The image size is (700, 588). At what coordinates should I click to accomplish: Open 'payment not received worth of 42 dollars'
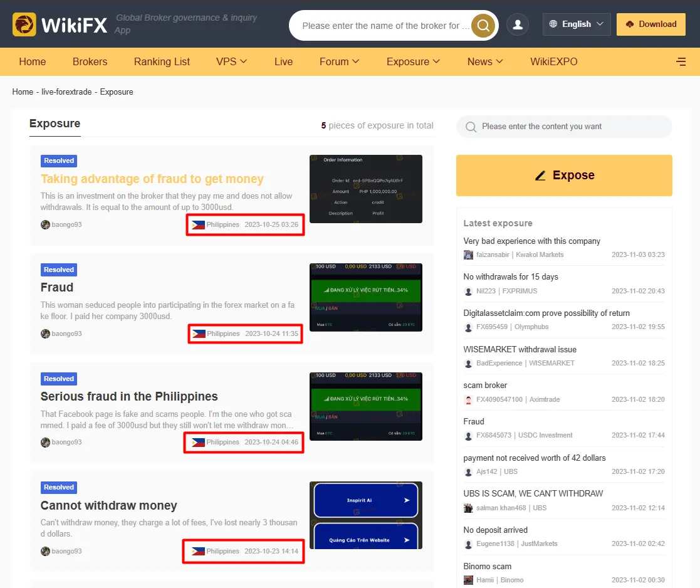pyautogui.click(x=535, y=458)
